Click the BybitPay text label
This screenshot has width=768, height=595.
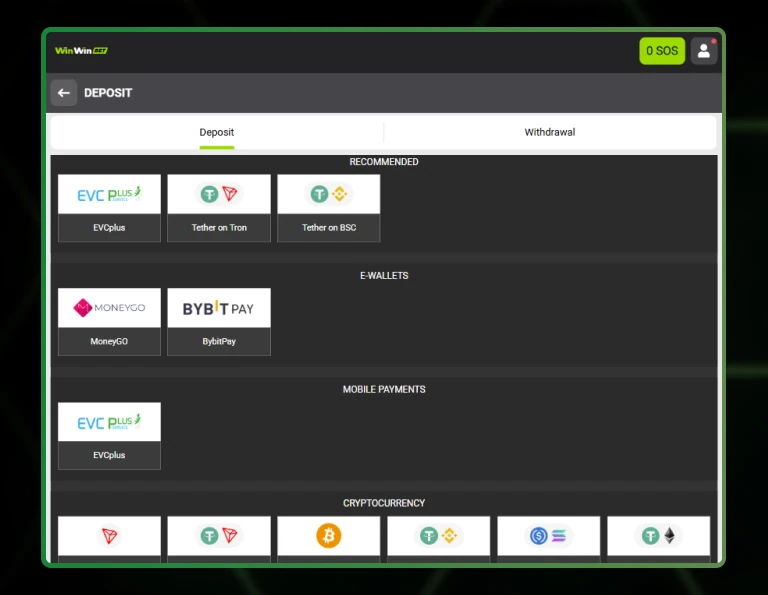coord(219,341)
